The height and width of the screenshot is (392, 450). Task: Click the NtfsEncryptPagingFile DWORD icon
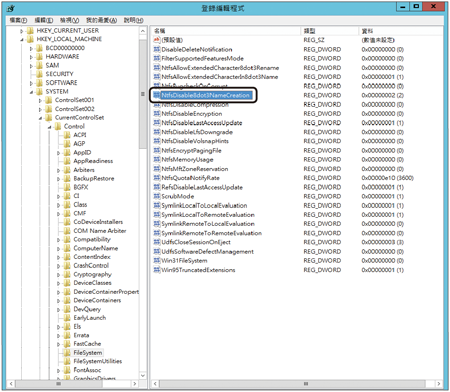click(x=157, y=150)
